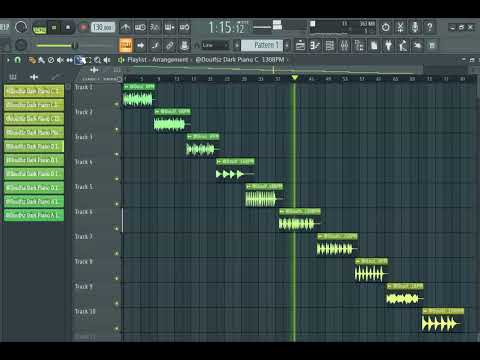This screenshot has width=480, height=360.
Task: Open the plugin picker plug icon
Action: [388, 45]
